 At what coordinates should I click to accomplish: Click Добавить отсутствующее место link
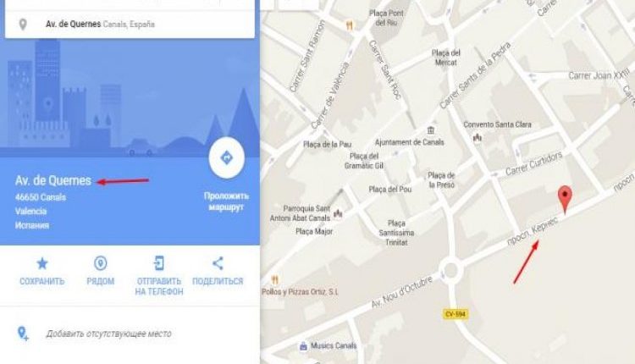tap(108, 334)
